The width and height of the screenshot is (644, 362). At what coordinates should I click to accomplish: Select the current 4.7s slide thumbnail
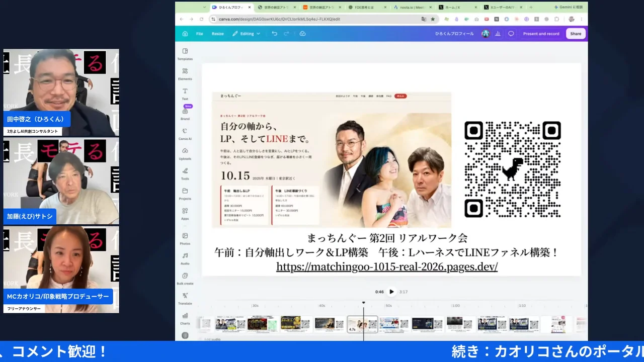tap(362, 324)
